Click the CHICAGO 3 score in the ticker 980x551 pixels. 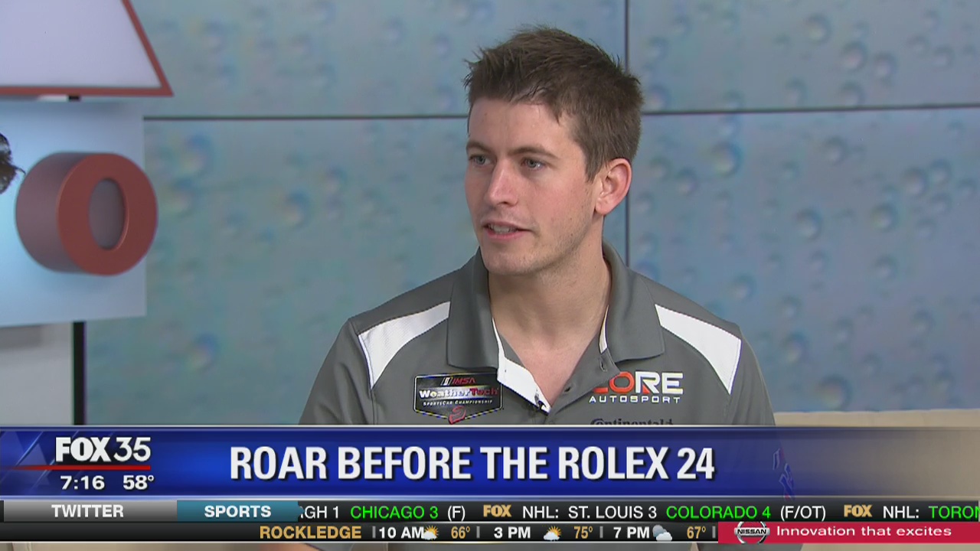pos(394,512)
